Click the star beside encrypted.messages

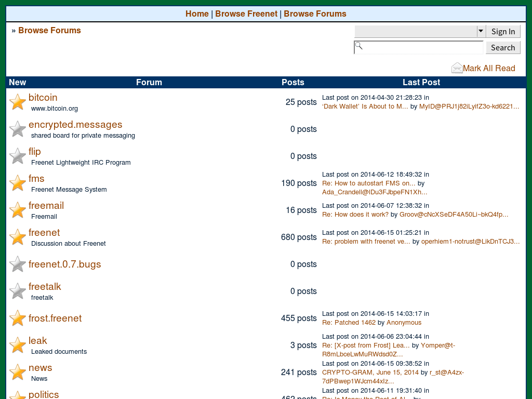tap(17, 129)
